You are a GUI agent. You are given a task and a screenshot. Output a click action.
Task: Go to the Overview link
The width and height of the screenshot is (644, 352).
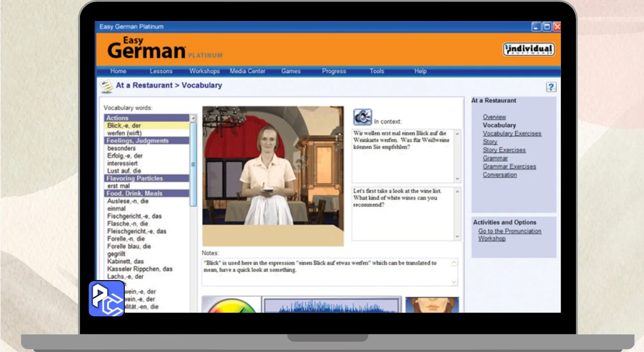point(495,117)
